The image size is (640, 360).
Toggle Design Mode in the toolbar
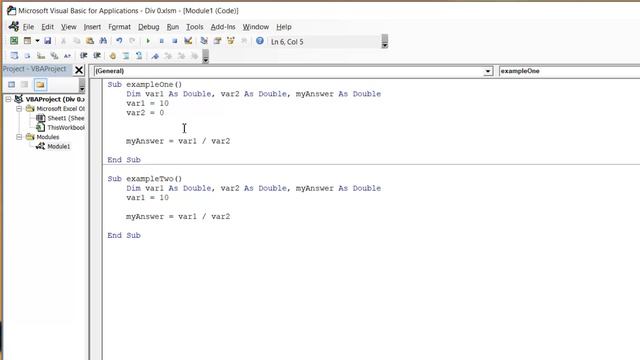tap(188, 41)
